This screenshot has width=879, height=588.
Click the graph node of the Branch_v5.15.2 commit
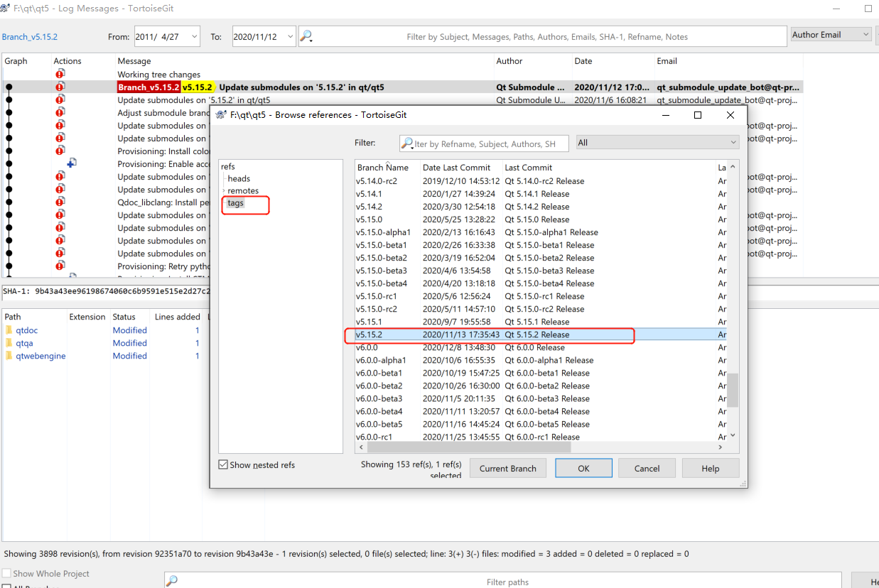pyautogui.click(x=9, y=87)
